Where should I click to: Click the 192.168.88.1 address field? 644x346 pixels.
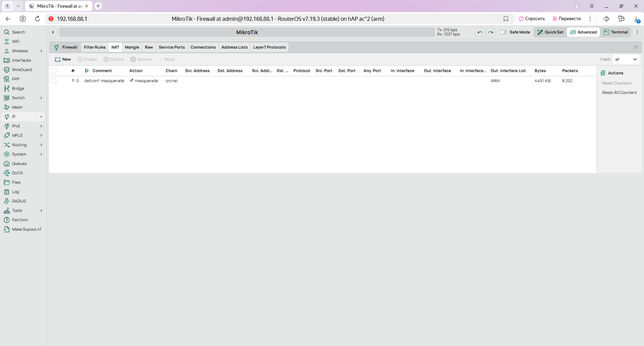[72, 19]
